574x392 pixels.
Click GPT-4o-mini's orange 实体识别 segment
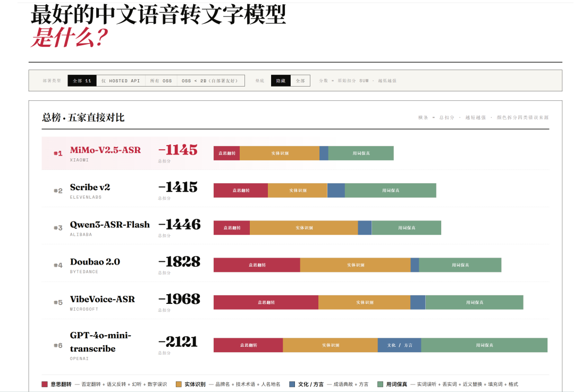pos(331,345)
